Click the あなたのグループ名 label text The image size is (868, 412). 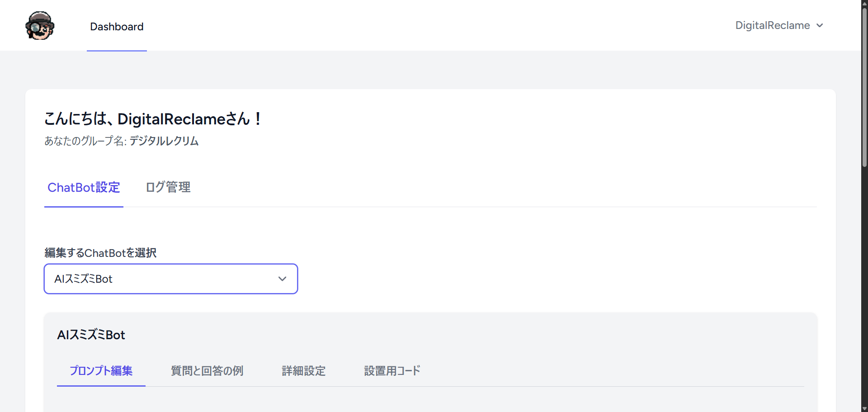tap(85, 141)
